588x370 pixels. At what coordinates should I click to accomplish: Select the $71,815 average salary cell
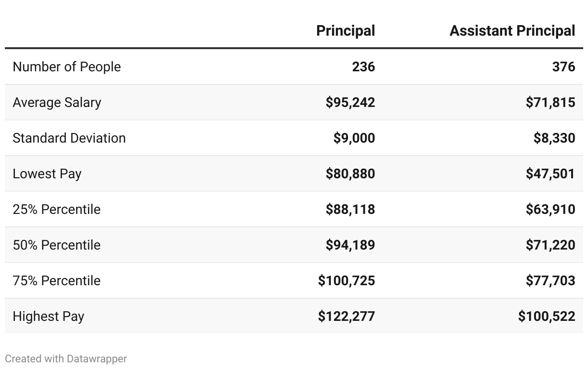550,103
